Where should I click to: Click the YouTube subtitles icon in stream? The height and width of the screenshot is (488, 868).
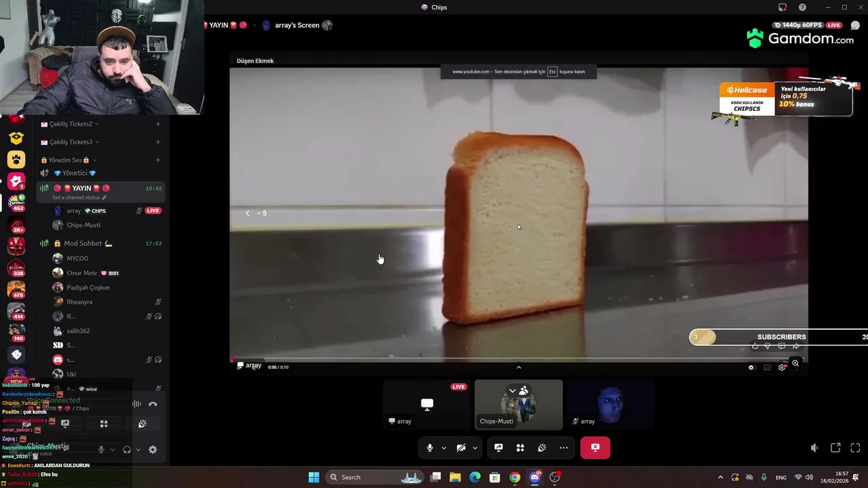click(x=767, y=367)
